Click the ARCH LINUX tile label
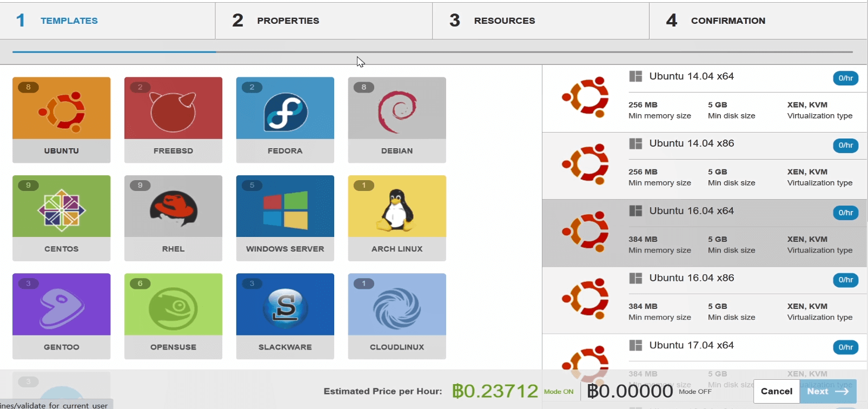 pyautogui.click(x=397, y=249)
